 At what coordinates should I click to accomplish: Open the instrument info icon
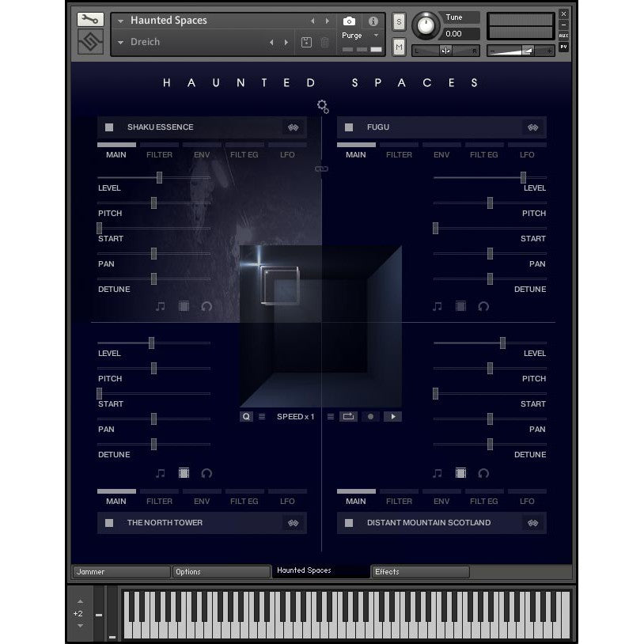pyautogui.click(x=373, y=21)
